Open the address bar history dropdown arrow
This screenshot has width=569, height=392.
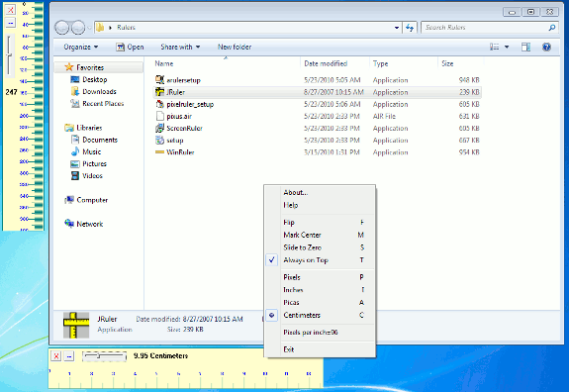pos(397,28)
